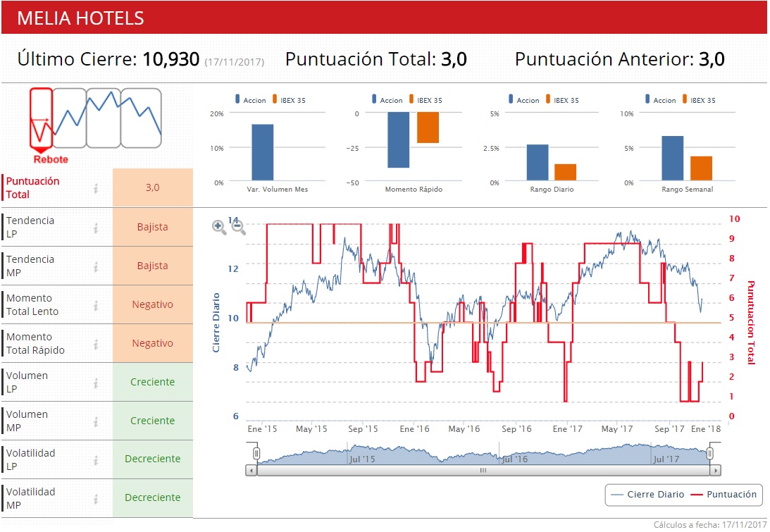Click the 3,0 Puntuación Total table cell
Screen dimensions: 770x532
click(153, 187)
